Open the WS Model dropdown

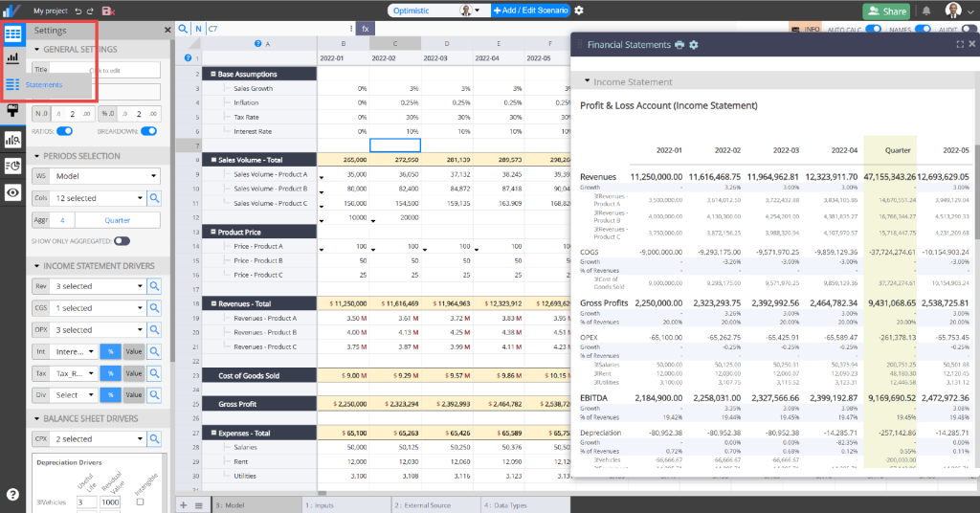(105, 176)
